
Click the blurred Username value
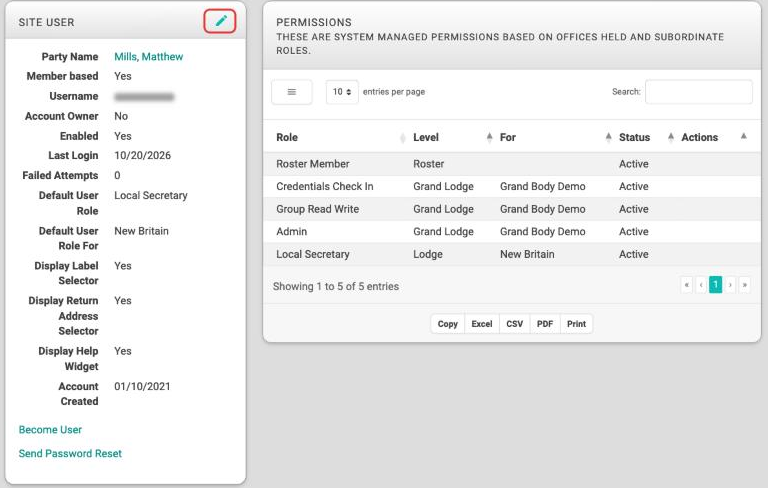(144, 97)
